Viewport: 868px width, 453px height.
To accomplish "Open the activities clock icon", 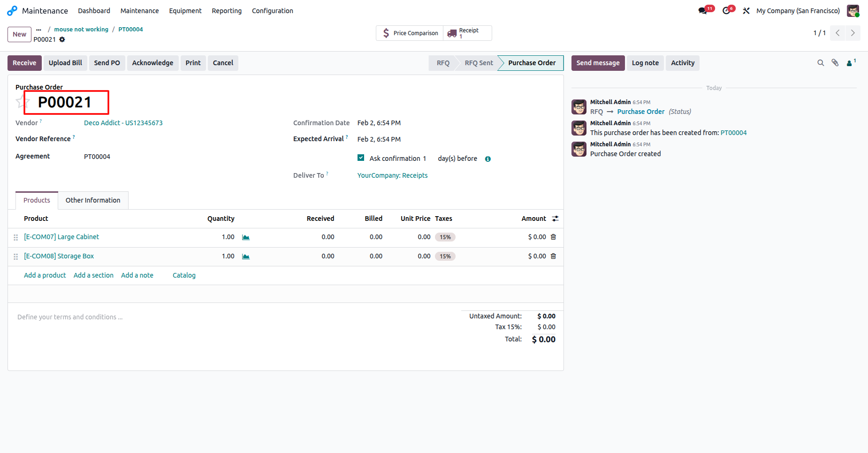I will [x=726, y=11].
